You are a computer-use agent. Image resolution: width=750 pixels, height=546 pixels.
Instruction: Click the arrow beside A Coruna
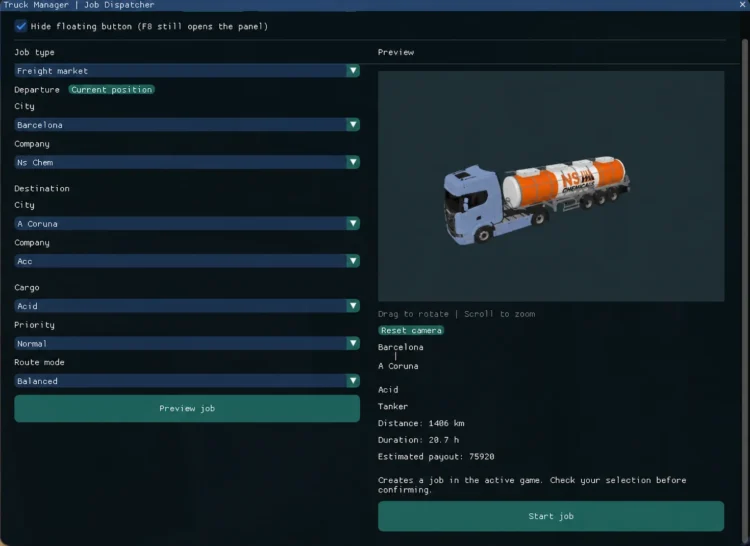(353, 223)
